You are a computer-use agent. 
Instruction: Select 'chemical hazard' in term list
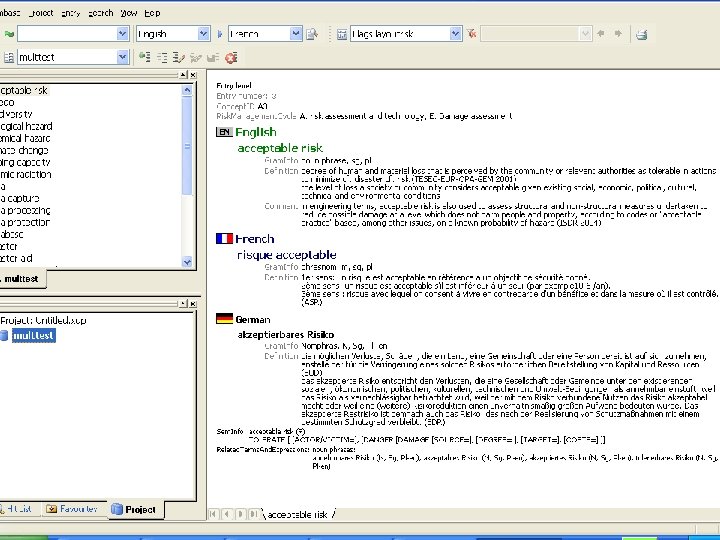click(25, 138)
